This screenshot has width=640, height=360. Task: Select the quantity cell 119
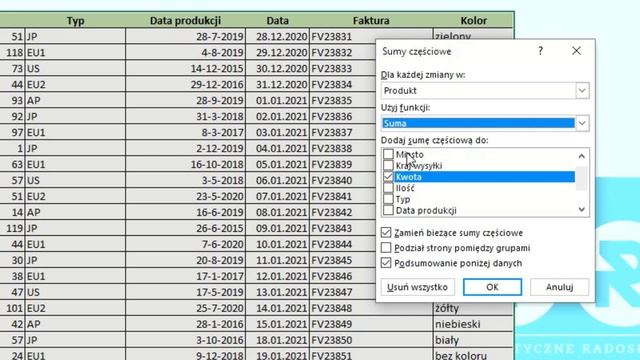coord(12,228)
